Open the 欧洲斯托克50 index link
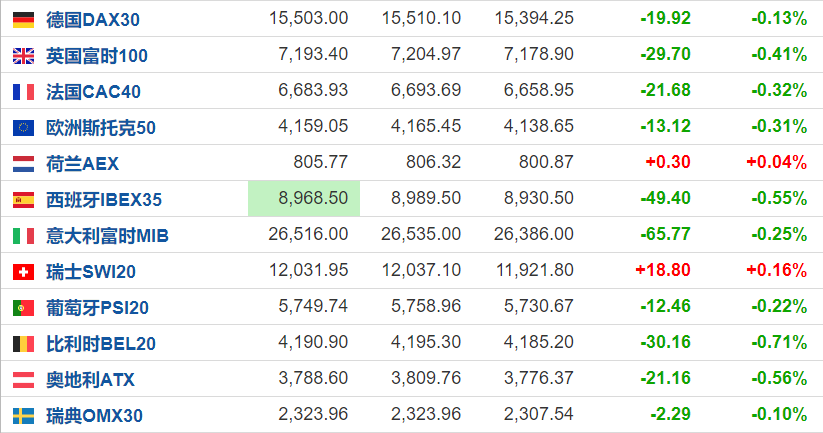The image size is (823, 433). 101,128
